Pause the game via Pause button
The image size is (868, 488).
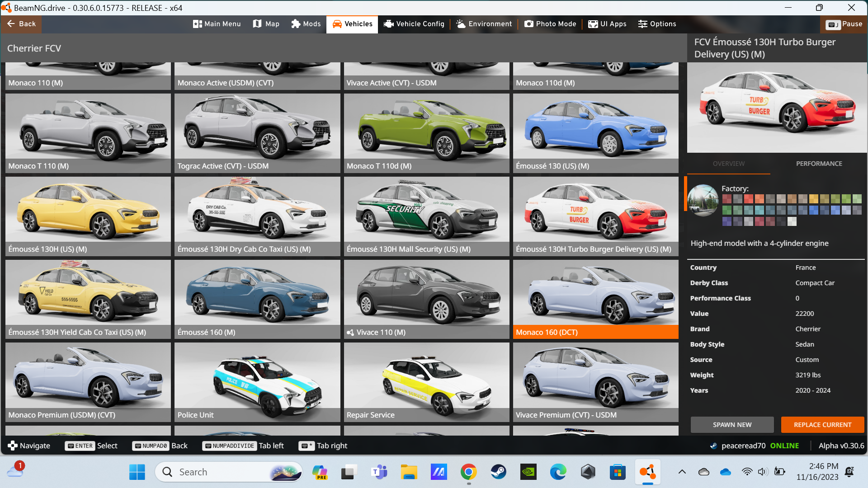(x=844, y=24)
